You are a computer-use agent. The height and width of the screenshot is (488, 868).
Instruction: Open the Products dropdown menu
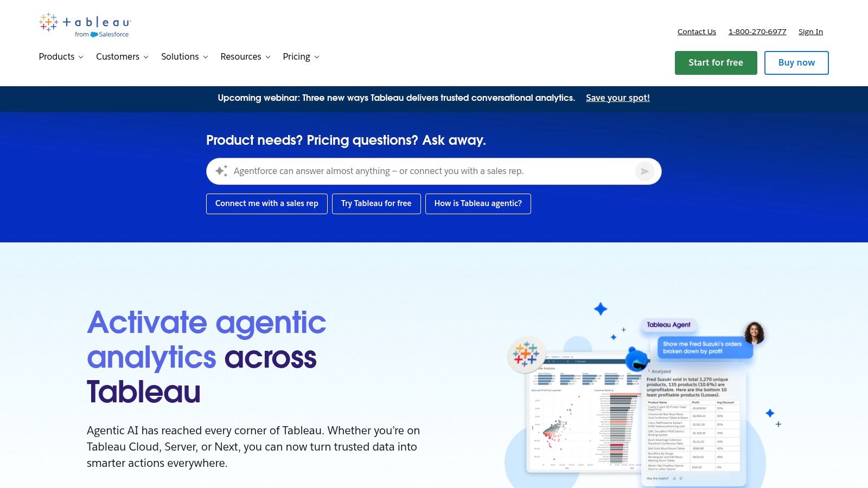[x=61, y=57]
